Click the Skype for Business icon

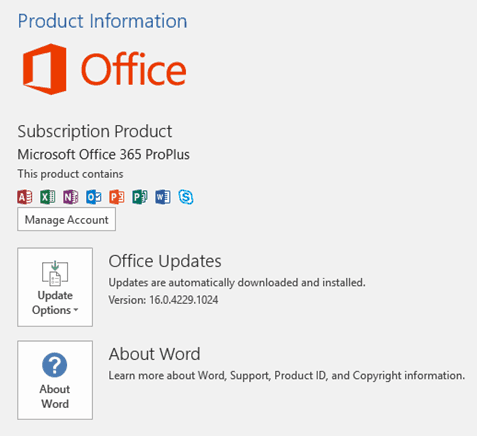(186, 197)
